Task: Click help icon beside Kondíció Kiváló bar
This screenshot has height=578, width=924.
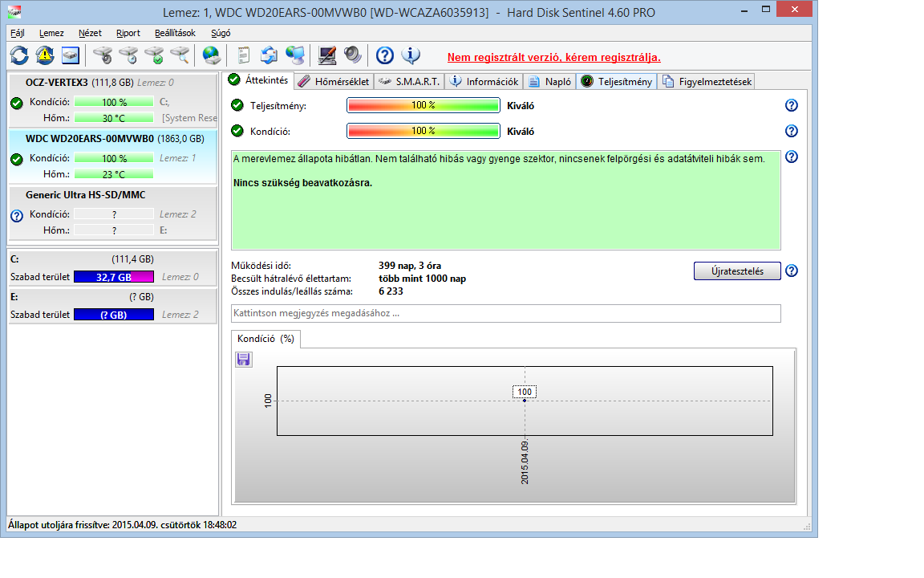Action: (x=792, y=131)
